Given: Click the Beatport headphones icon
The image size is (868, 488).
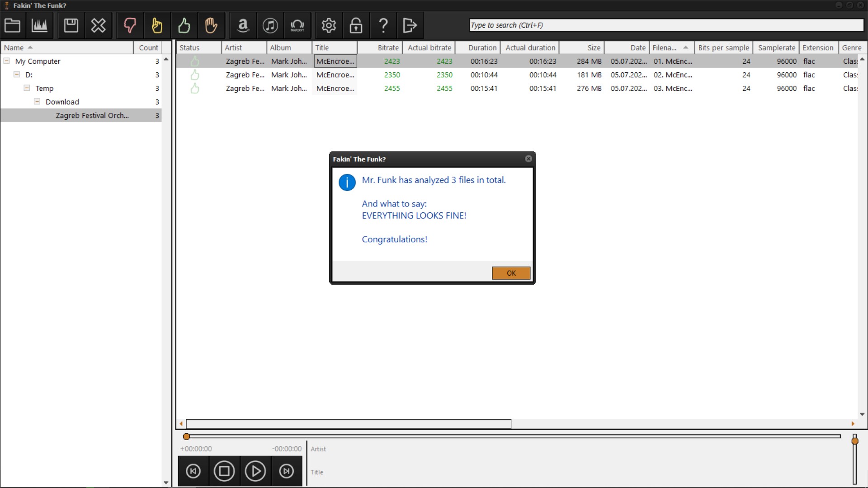Looking at the screenshot, I should [297, 26].
